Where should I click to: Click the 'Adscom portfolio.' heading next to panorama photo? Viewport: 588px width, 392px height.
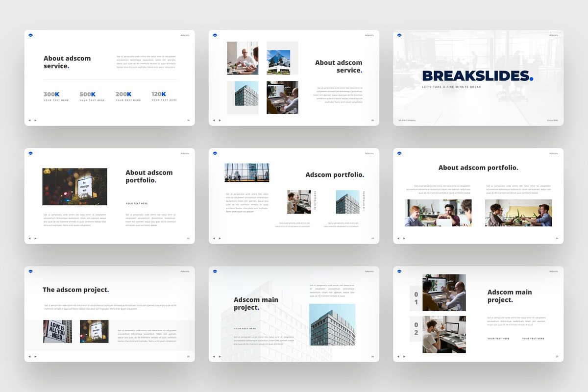pyautogui.click(x=335, y=174)
